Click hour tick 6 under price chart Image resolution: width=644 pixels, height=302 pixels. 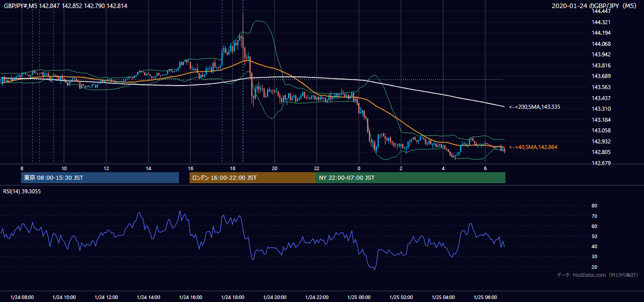coord(485,168)
